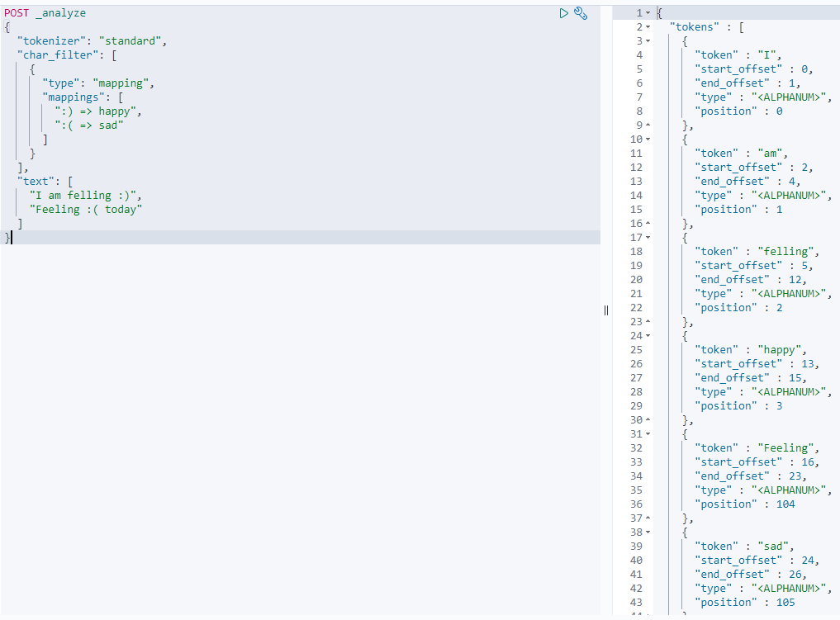Fold the "am" token object at line 10

pos(648,140)
